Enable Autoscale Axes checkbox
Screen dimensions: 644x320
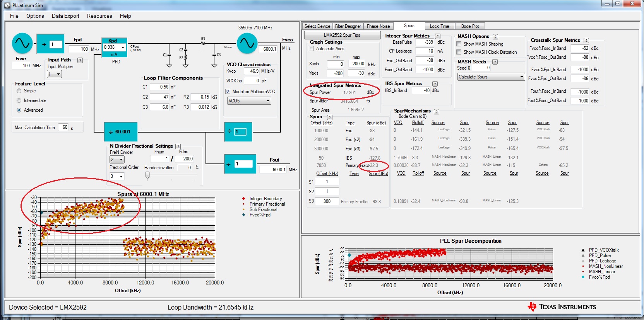312,49
